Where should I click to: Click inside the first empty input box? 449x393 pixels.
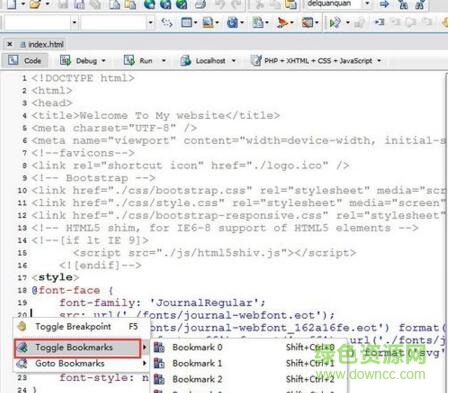(37, 23)
